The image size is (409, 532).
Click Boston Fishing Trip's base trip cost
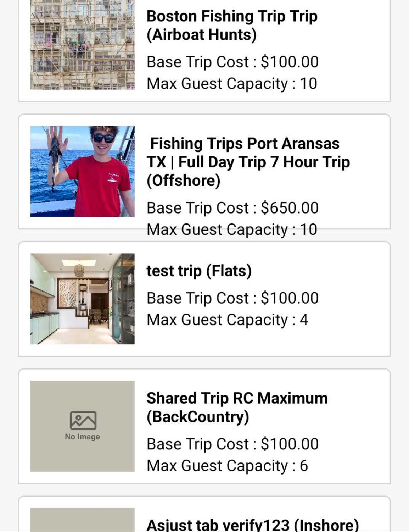click(232, 62)
